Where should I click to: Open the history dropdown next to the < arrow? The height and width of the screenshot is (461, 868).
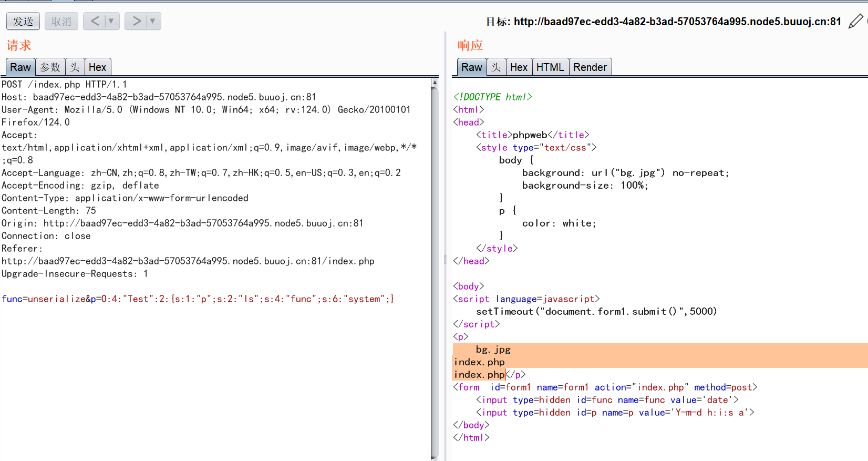point(111,21)
